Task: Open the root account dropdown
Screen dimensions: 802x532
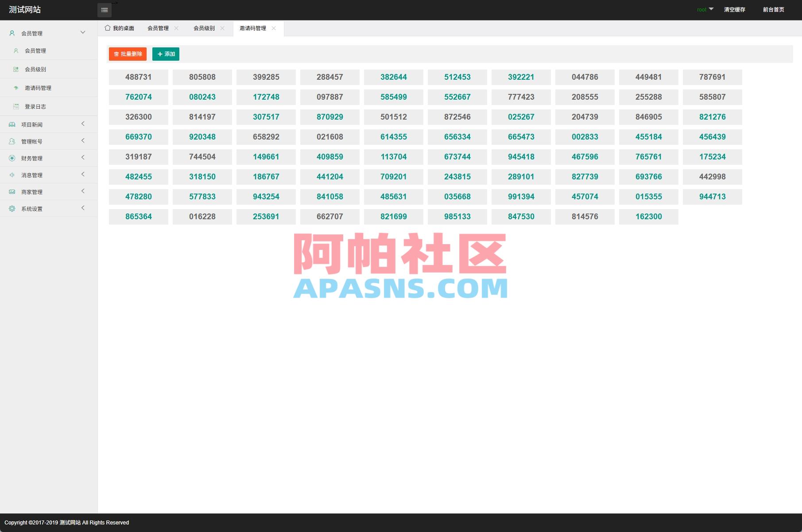Action: pyautogui.click(x=704, y=9)
